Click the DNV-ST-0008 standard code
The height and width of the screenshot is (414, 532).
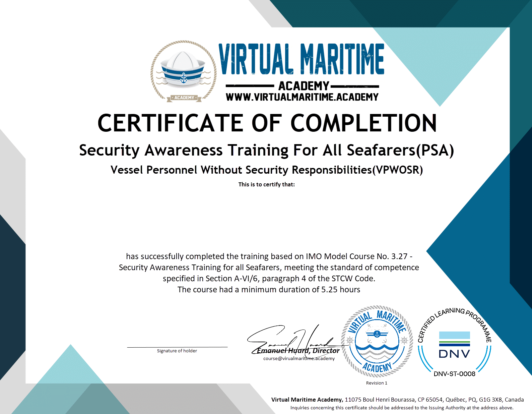pos(454,374)
